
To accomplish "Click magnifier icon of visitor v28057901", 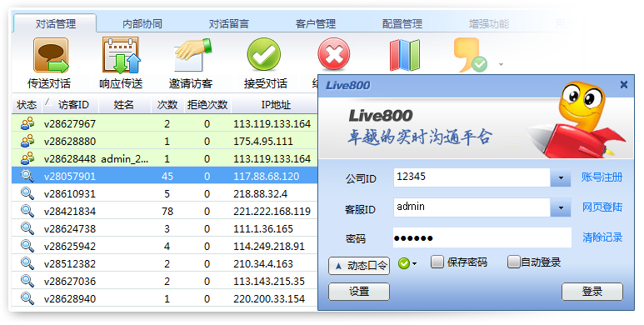I will (x=27, y=176).
